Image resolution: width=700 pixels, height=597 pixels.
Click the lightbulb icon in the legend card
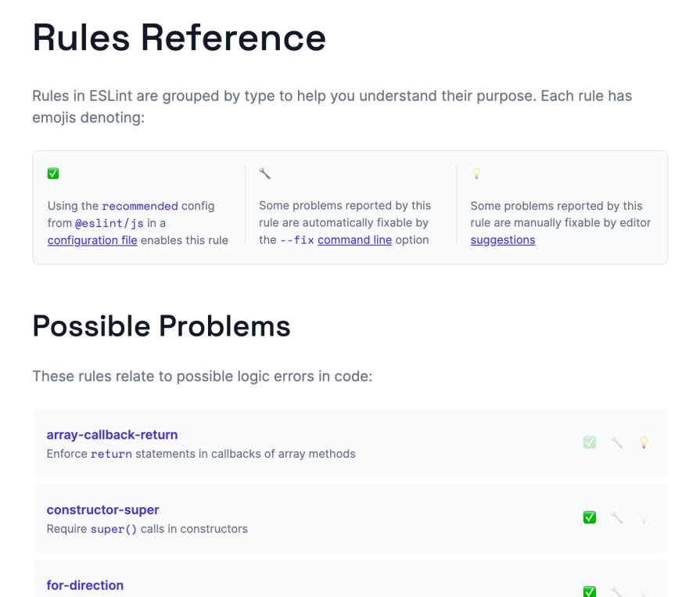tap(476, 173)
